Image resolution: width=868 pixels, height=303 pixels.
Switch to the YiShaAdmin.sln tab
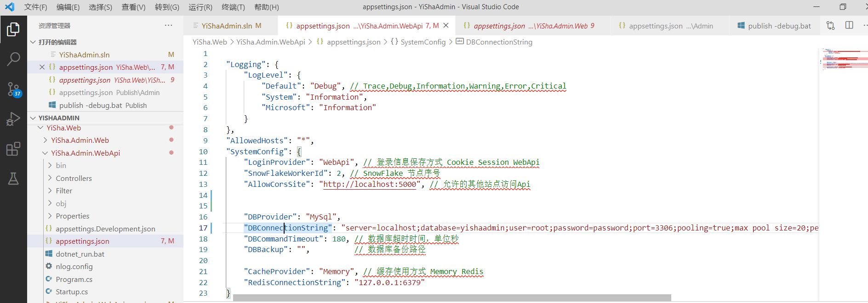[230, 26]
